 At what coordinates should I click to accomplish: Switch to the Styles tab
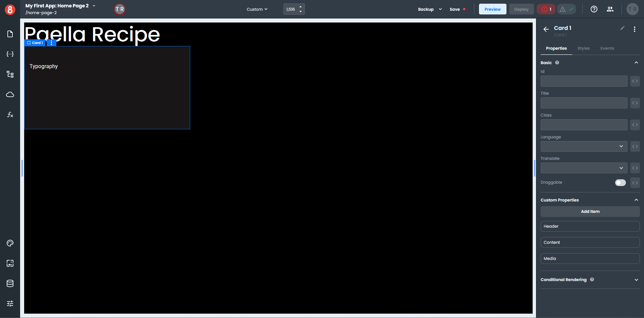(583, 48)
